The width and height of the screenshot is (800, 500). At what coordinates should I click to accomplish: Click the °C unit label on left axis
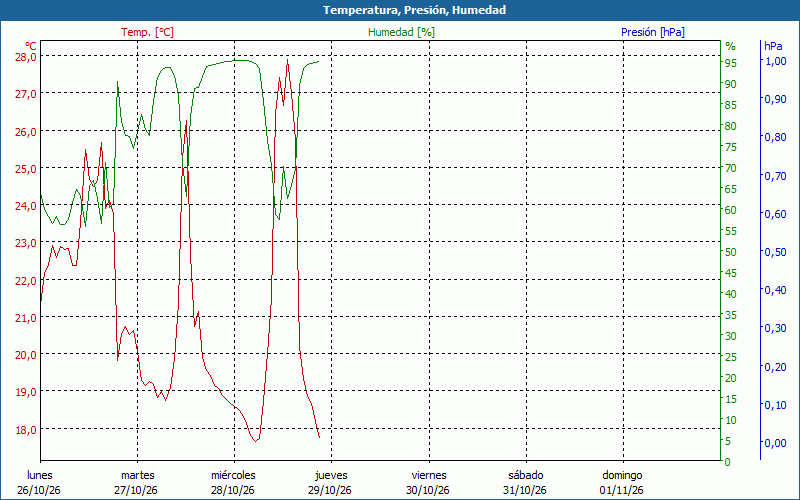(x=31, y=45)
